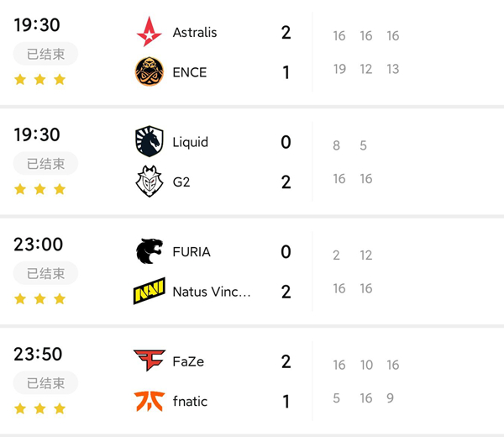The height and width of the screenshot is (437, 504).
Task: Open the yellow NAVI logo
Action: coord(150,291)
